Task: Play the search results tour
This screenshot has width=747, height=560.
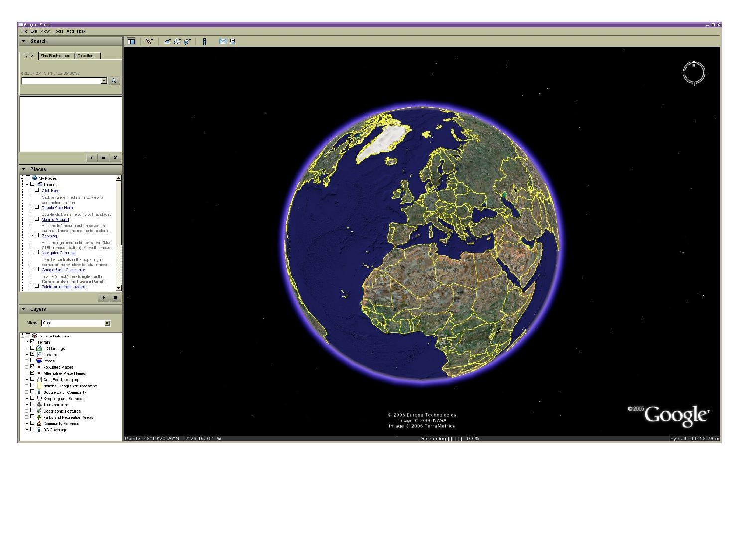Action: click(92, 158)
